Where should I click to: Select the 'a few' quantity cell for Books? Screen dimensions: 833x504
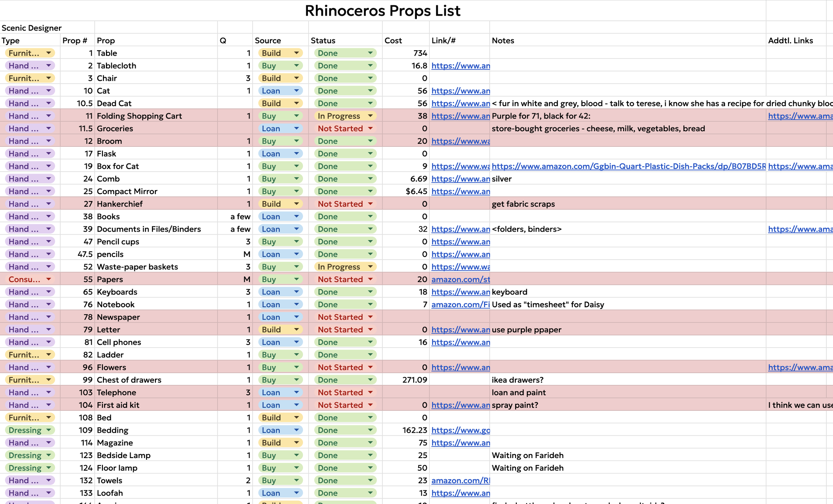click(235, 216)
